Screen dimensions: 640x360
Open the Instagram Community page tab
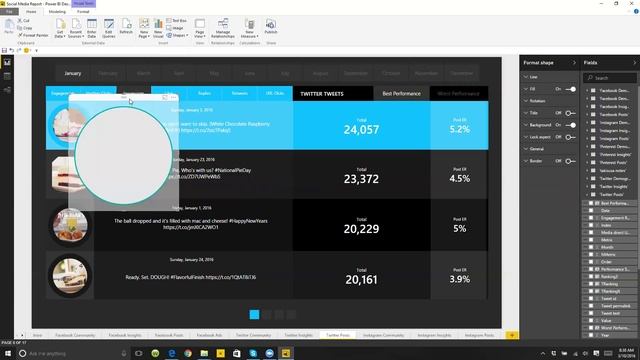click(383, 335)
